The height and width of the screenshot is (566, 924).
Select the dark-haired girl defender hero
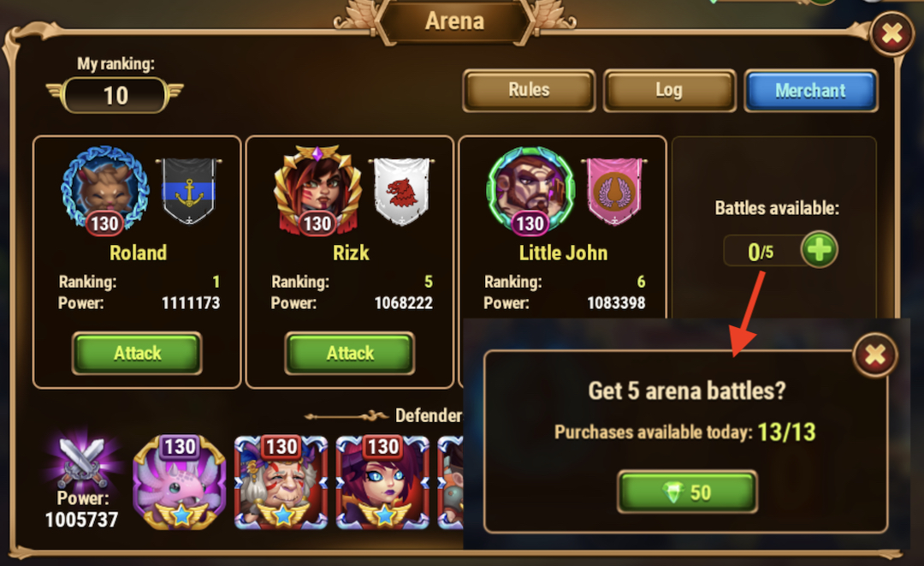383,482
